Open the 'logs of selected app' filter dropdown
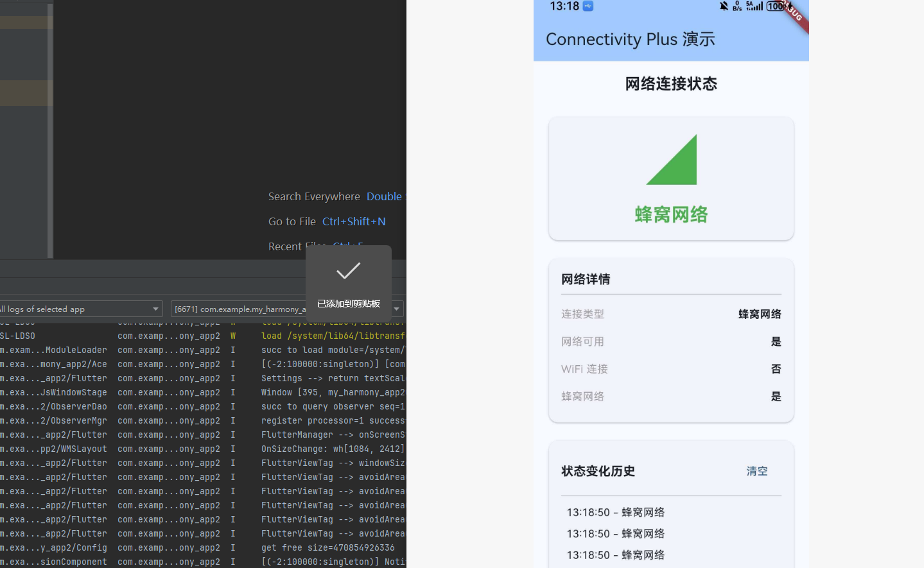 80,309
